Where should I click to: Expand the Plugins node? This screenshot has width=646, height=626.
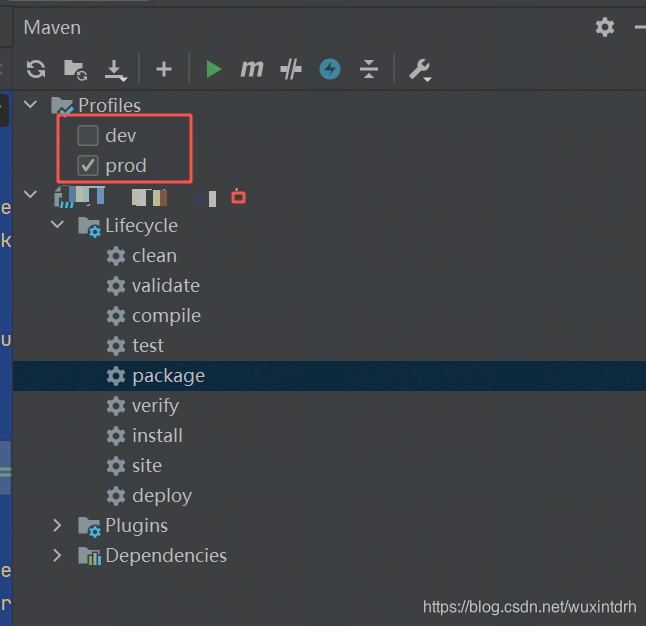click(x=57, y=525)
